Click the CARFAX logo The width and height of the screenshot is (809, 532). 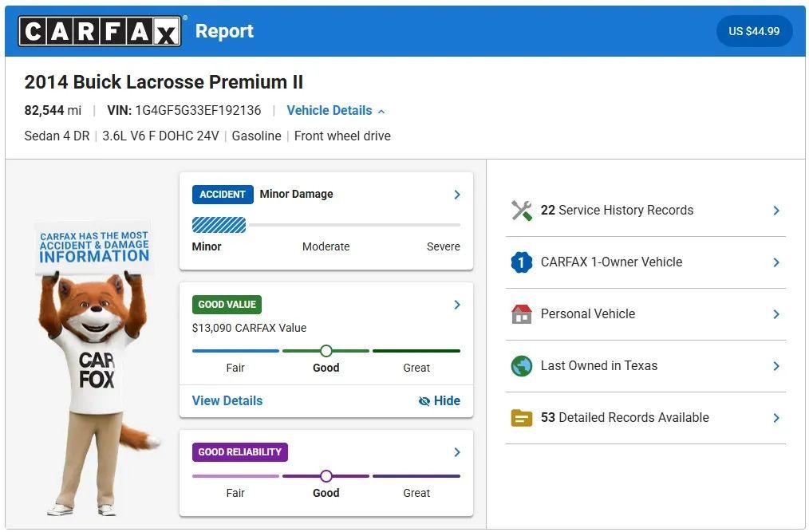pos(100,31)
